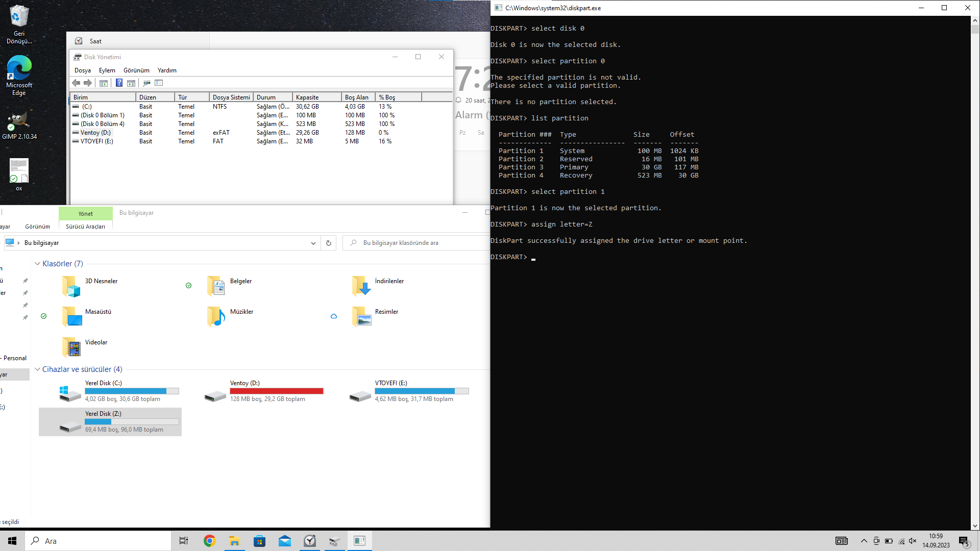This screenshot has height=551, width=980.
Task: Click the rescan disks magnifier icon
Action: 146,83
